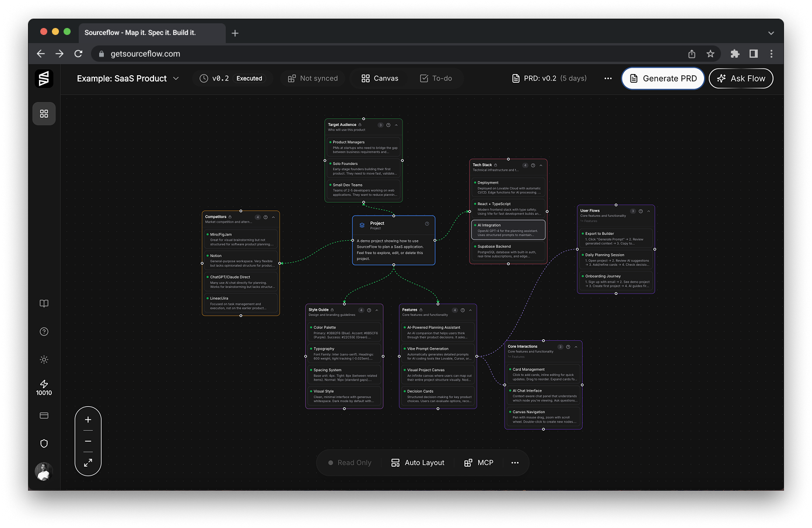The height and width of the screenshot is (528, 812).
Task: Click the lock icon on Features node
Action: (x=421, y=310)
